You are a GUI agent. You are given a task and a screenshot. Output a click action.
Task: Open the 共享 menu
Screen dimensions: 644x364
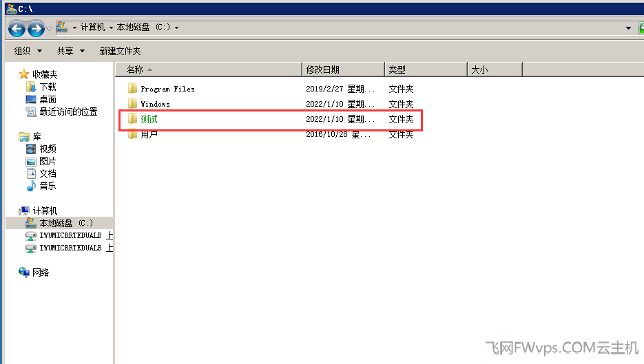[71, 51]
